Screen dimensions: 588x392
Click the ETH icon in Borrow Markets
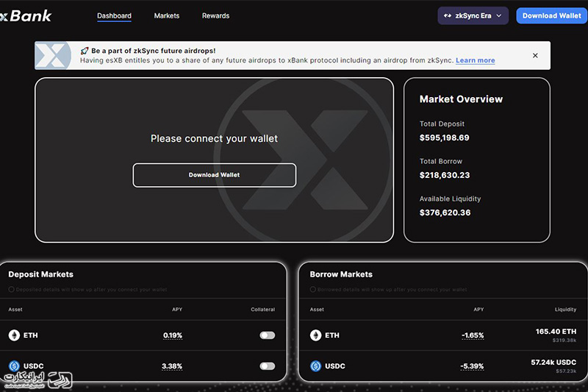pos(316,335)
